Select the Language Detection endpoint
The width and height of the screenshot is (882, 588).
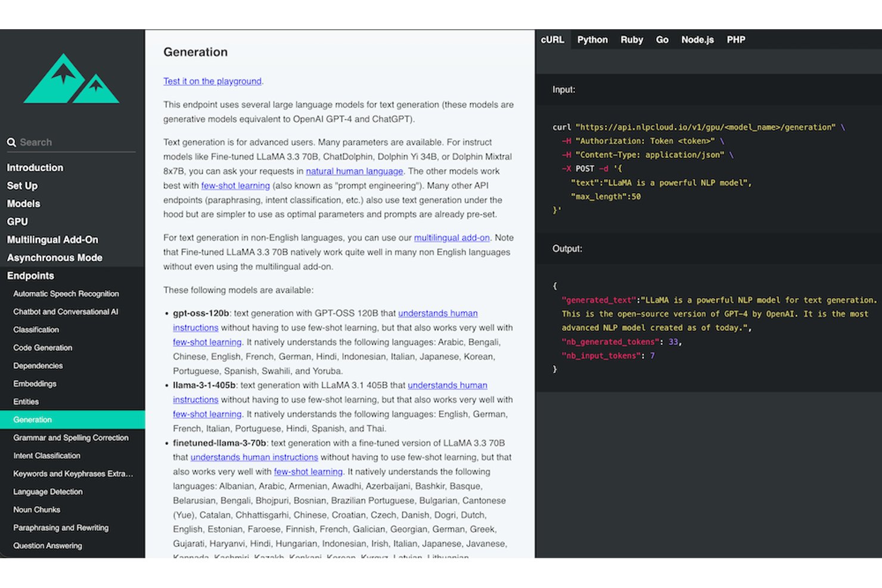(48, 491)
